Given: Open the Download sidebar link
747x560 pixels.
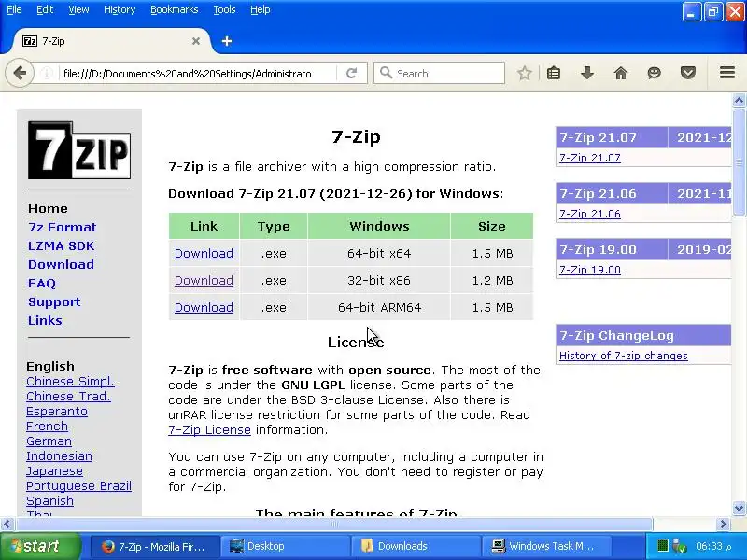Looking at the screenshot, I should pyautogui.click(x=61, y=264).
